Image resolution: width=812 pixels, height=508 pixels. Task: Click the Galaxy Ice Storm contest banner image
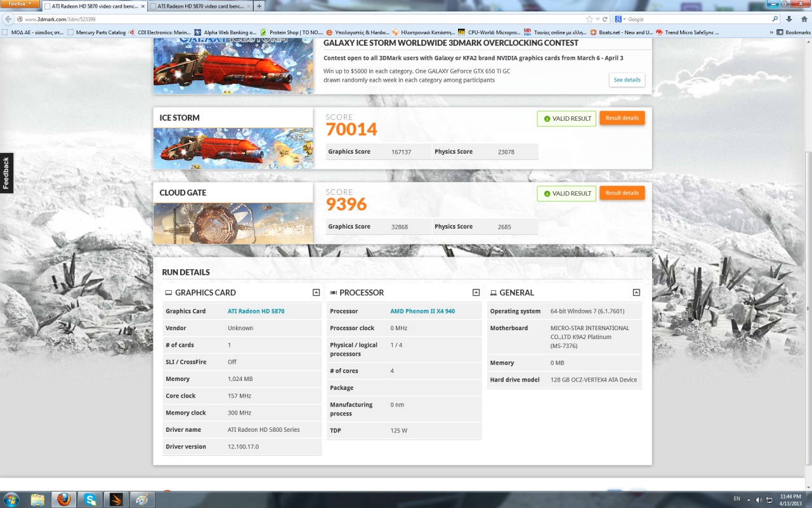233,66
